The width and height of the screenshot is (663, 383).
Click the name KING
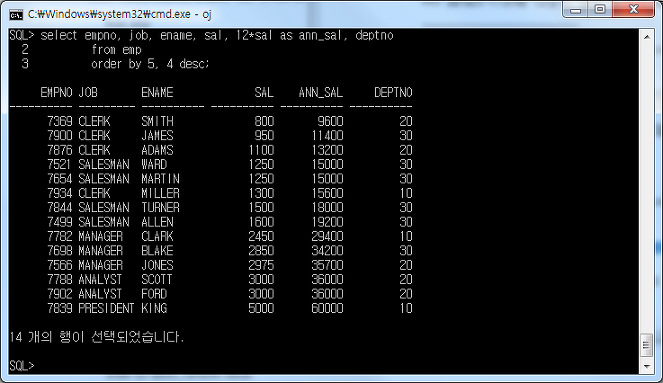(x=154, y=308)
